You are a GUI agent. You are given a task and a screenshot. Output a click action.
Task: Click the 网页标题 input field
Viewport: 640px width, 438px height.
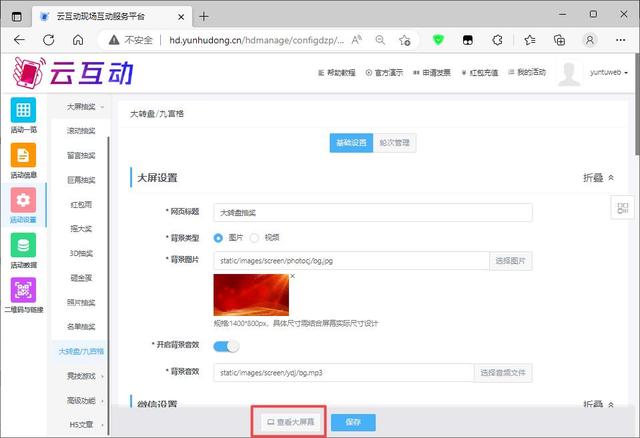coord(373,213)
